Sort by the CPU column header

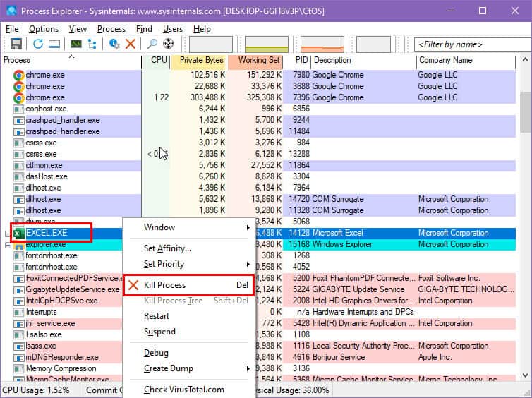[156, 61]
